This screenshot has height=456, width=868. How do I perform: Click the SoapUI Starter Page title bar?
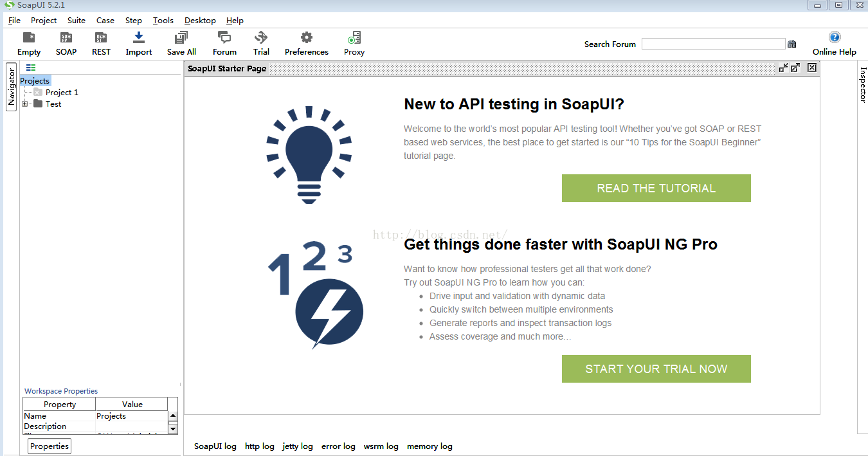(x=480, y=68)
